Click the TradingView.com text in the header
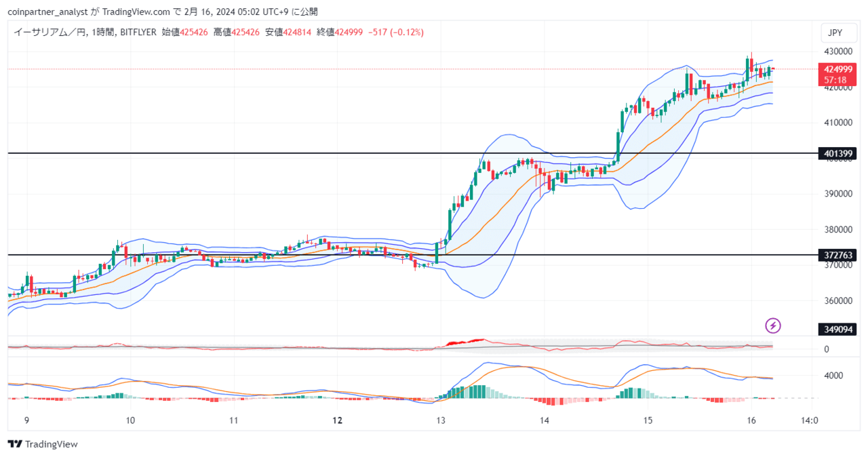This screenshot has height=457, width=868. point(132,12)
